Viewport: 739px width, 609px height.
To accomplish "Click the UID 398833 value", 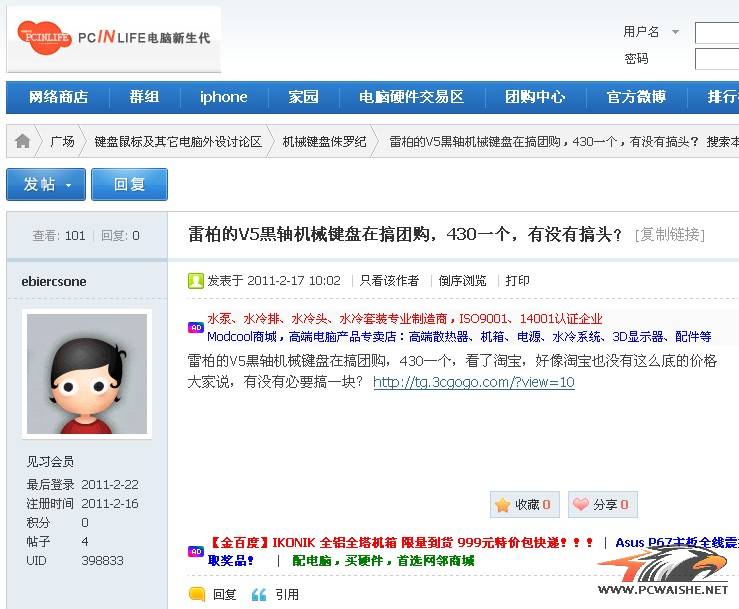I will point(102,561).
